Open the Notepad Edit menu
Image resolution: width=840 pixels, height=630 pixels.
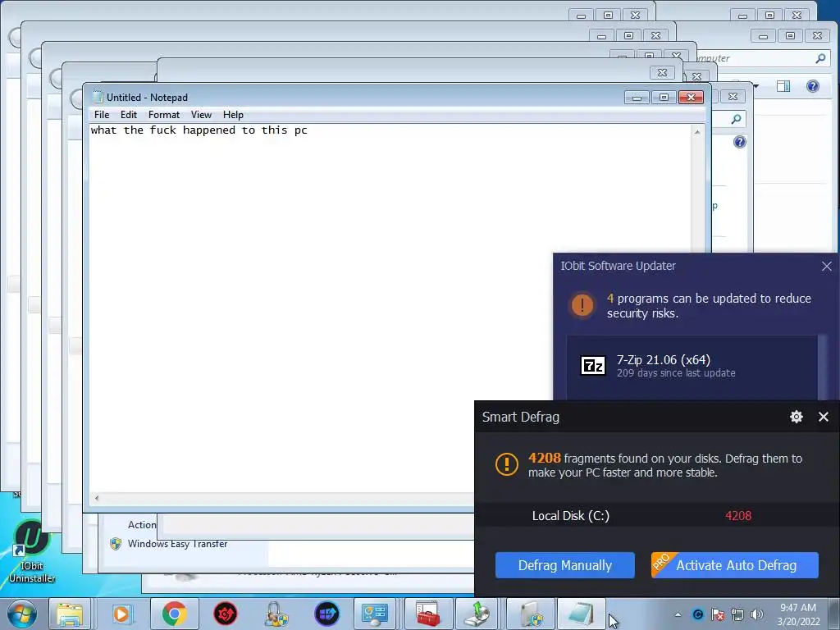click(129, 115)
